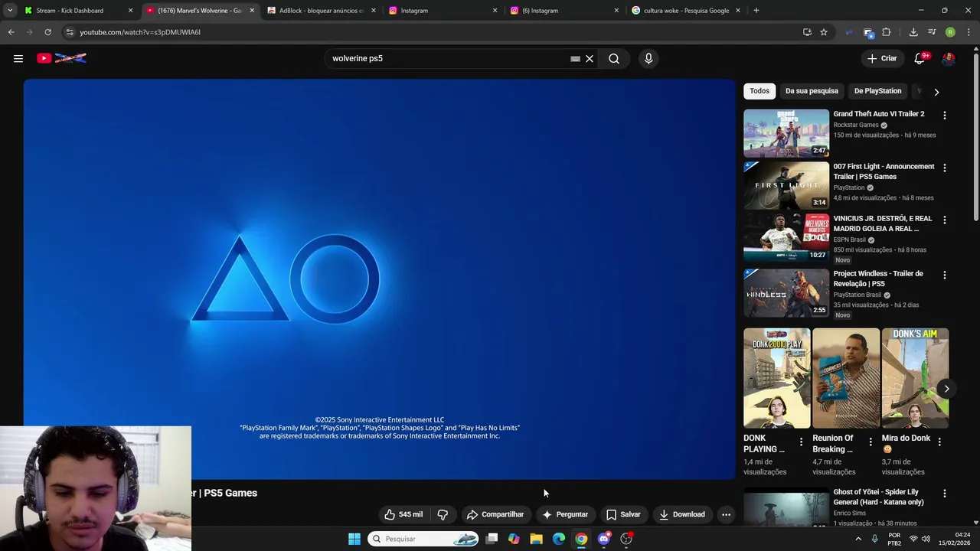Clear the search box with the X
Image resolution: width=980 pixels, height=551 pixels.
pos(590,58)
